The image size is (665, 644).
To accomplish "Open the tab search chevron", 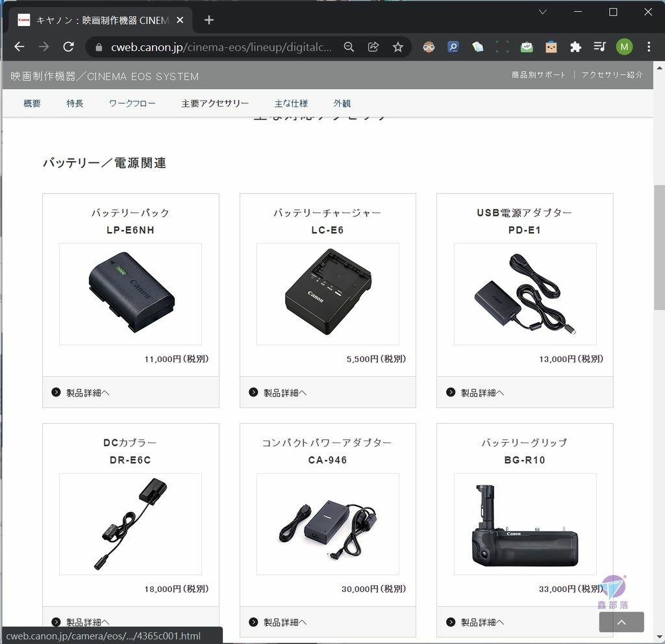I will [542, 12].
